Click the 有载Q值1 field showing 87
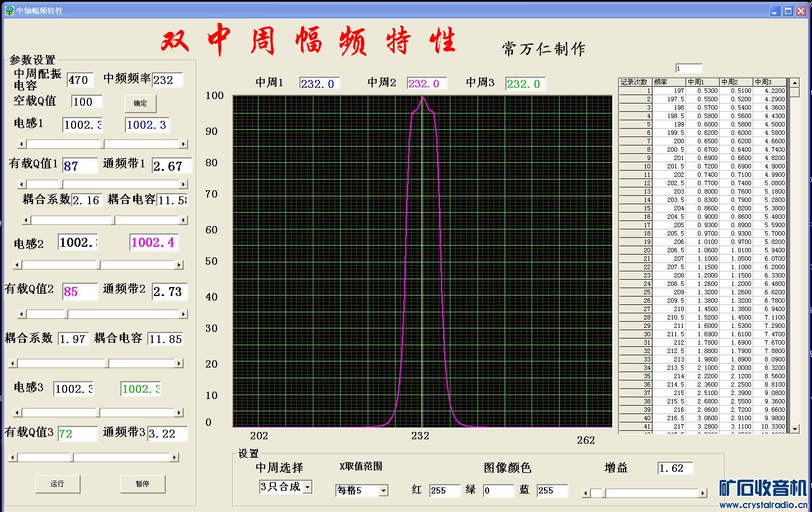This screenshot has width=812, height=512. pyautogui.click(x=80, y=166)
